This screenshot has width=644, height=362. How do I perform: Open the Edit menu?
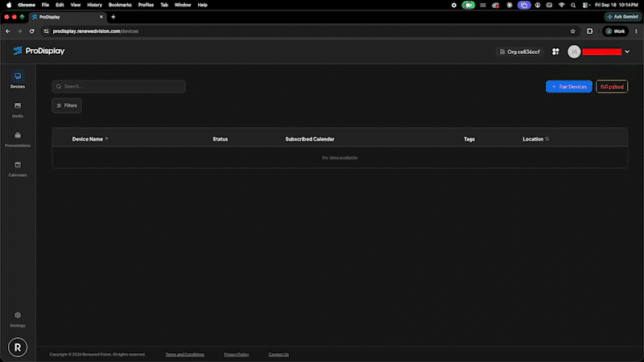click(60, 5)
